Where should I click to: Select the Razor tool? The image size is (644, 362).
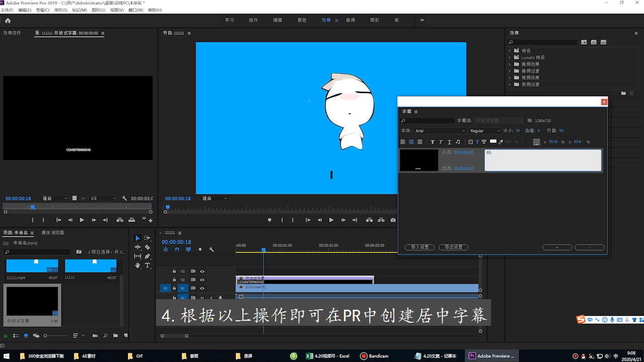coord(147,247)
